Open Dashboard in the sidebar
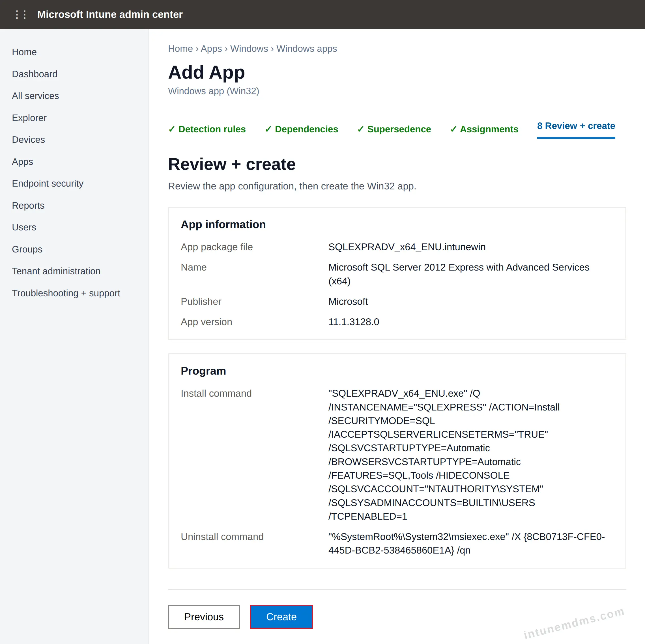 (35, 74)
